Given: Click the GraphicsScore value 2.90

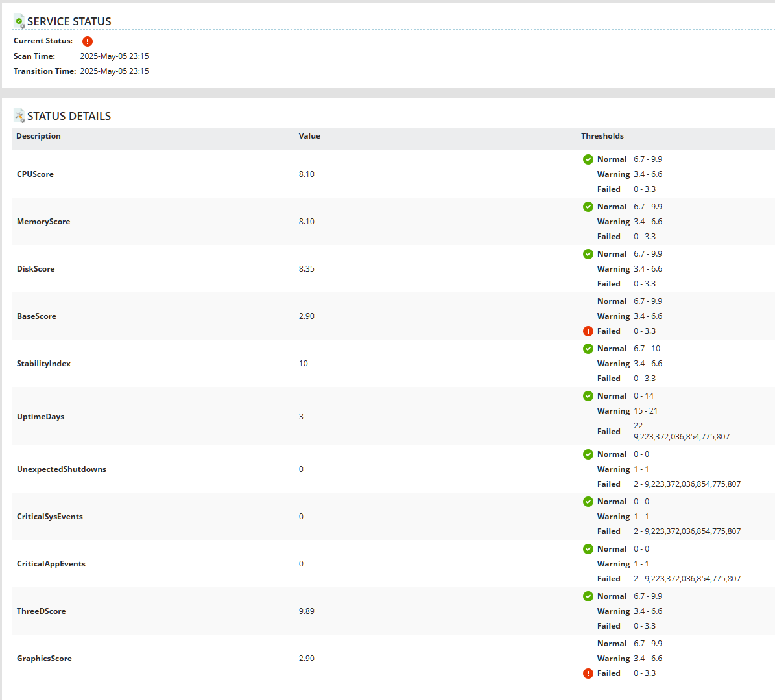Looking at the screenshot, I should tap(307, 659).
